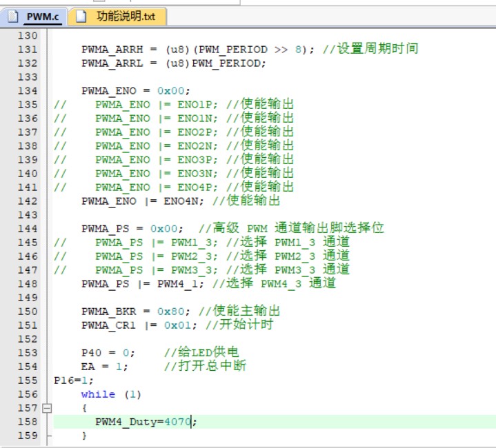Click line number 134 in the gutter

(27, 91)
